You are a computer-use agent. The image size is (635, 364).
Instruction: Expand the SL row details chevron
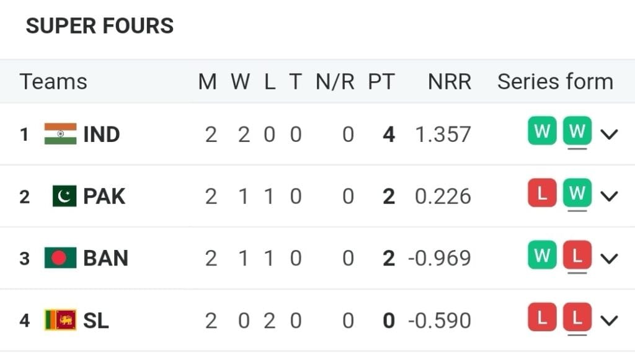(610, 320)
